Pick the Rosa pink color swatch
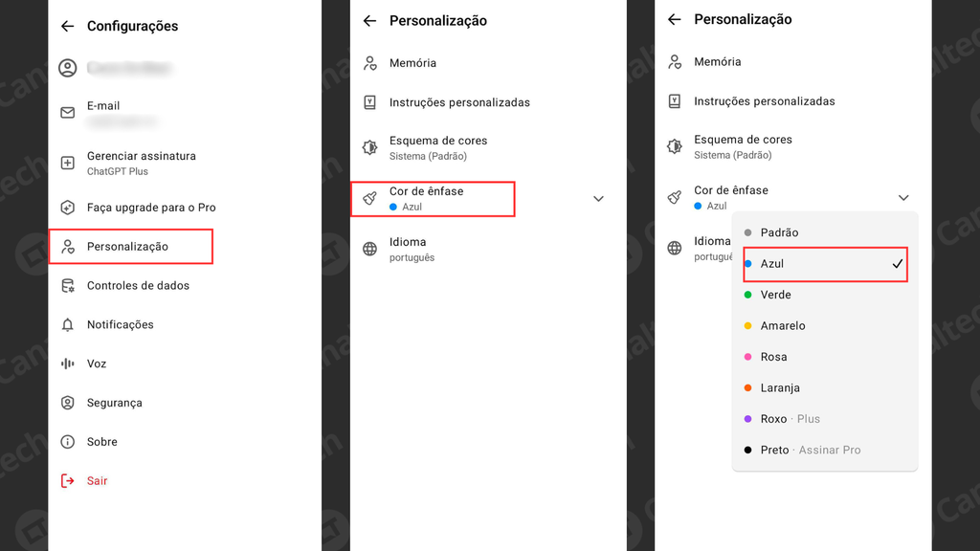 748,357
